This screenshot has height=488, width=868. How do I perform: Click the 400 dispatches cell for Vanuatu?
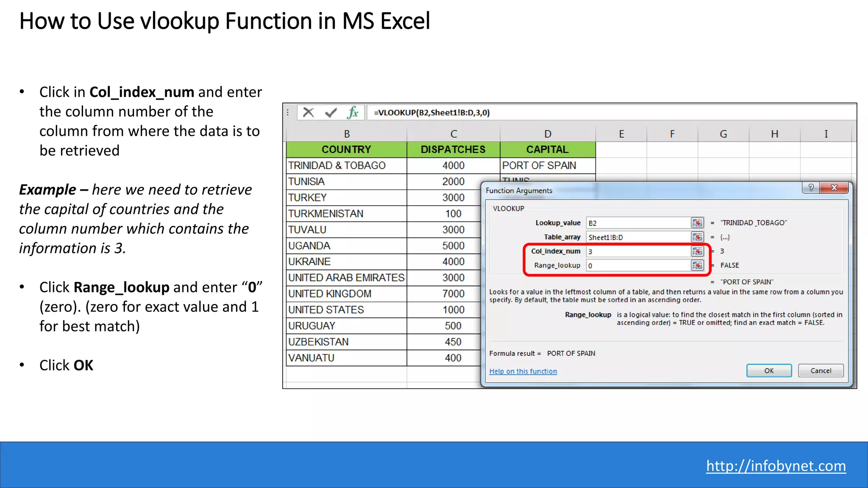[444, 358]
